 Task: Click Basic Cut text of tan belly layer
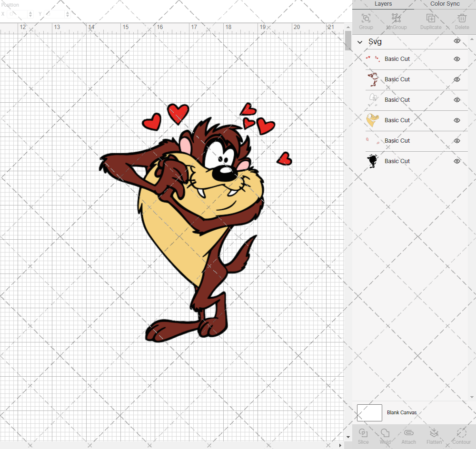click(397, 120)
